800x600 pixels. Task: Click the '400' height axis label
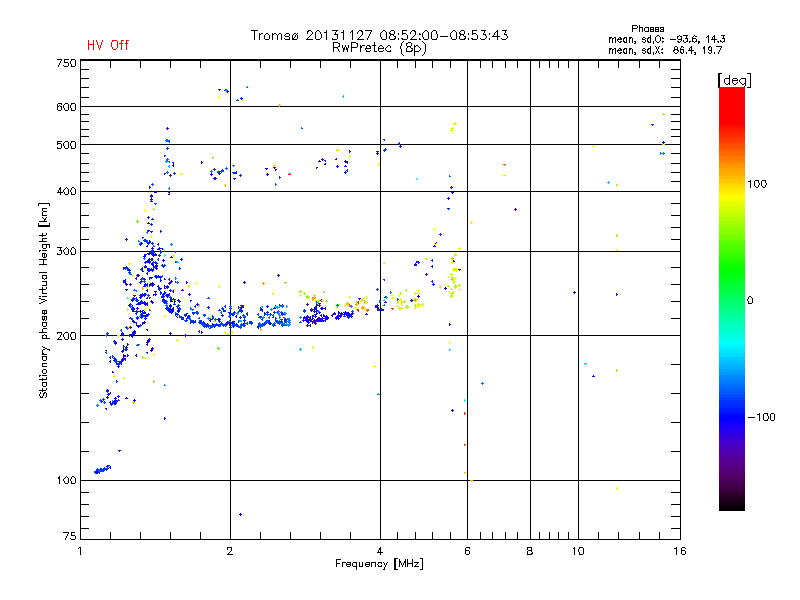66,192
